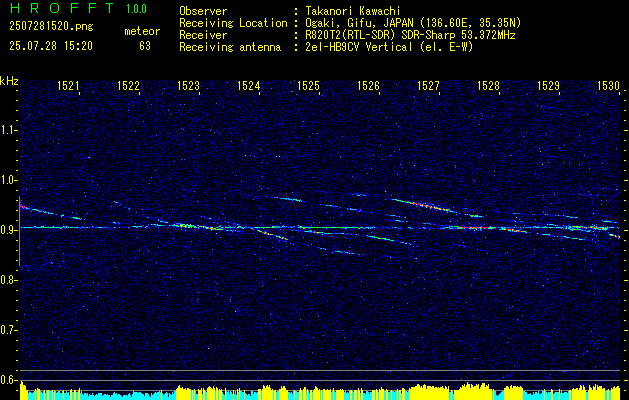Click the 1523 time marker

coord(189,86)
